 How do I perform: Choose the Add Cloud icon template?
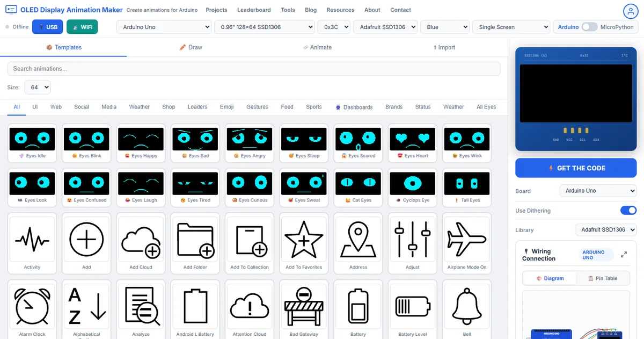(x=141, y=243)
